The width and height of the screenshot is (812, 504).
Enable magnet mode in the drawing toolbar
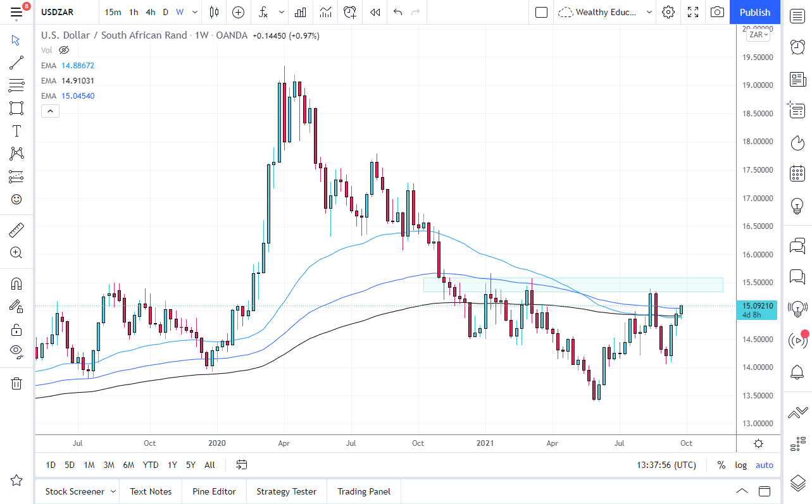[x=16, y=283]
